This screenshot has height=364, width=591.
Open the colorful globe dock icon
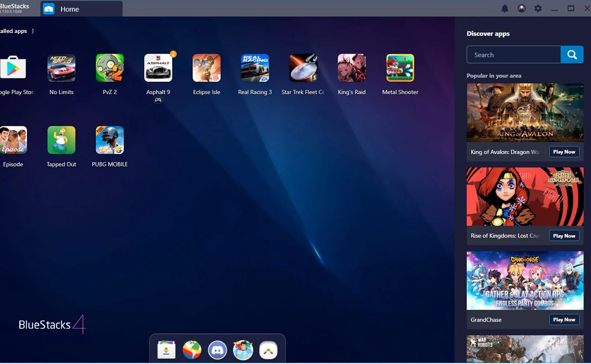click(x=192, y=350)
